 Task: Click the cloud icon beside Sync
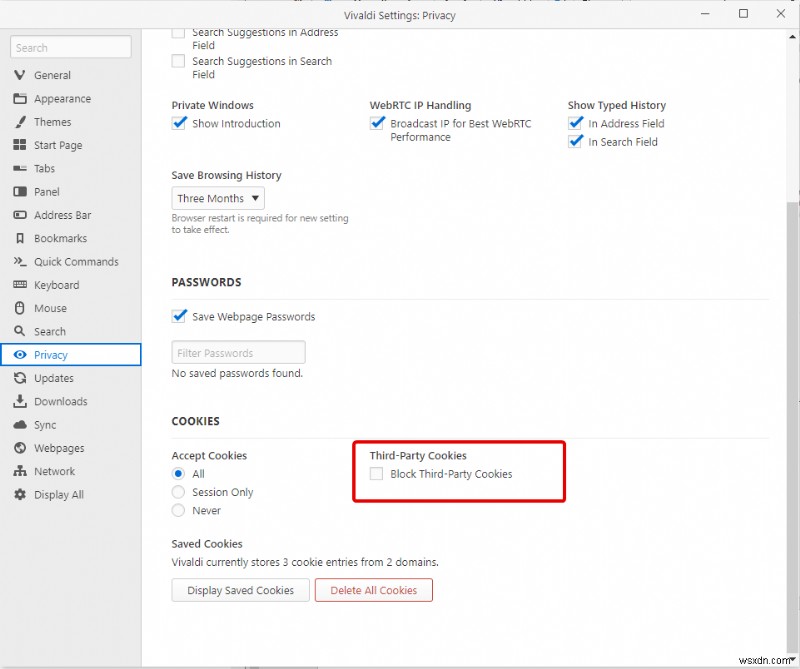[x=20, y=425]
